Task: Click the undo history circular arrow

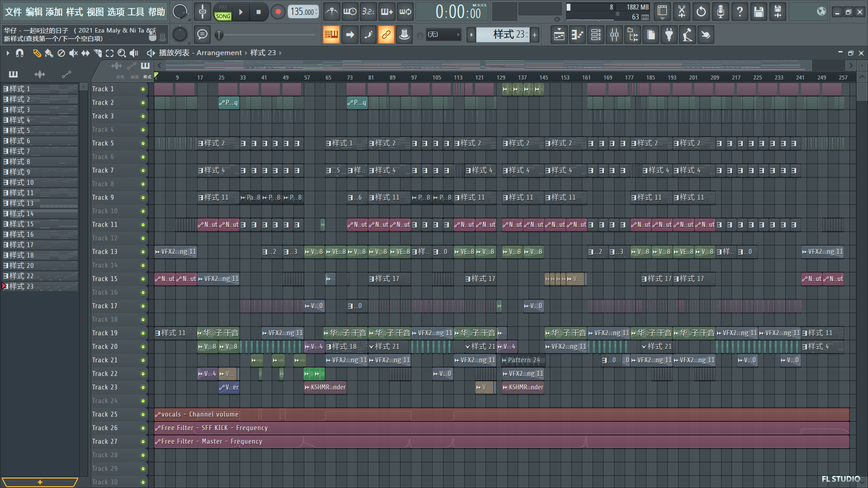Action: (x=701, y=12)
